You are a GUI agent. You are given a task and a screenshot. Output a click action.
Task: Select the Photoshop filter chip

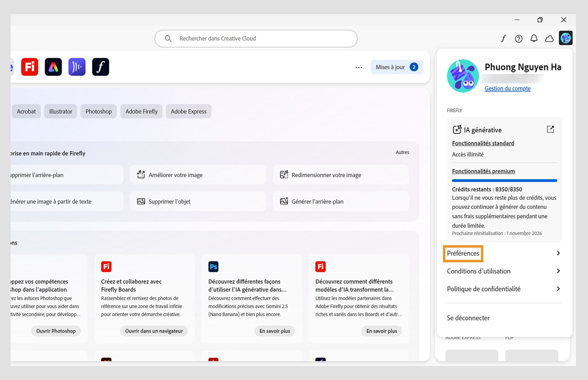coord(98,111)
